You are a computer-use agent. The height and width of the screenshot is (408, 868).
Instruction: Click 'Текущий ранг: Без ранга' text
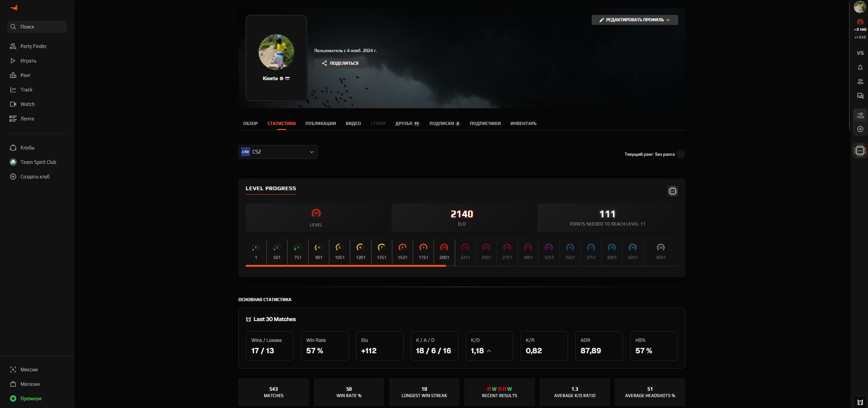pyautogui.click(x=649, y=154)
